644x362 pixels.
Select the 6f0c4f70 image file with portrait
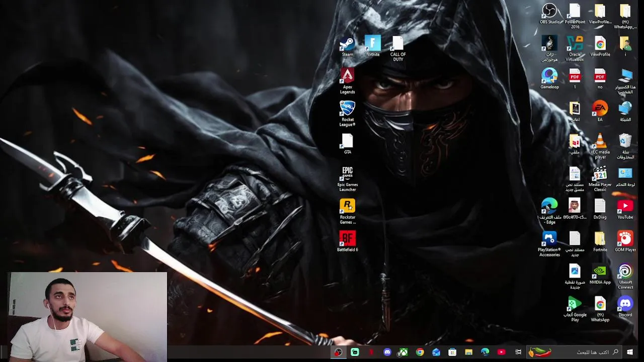click(575, 209)
